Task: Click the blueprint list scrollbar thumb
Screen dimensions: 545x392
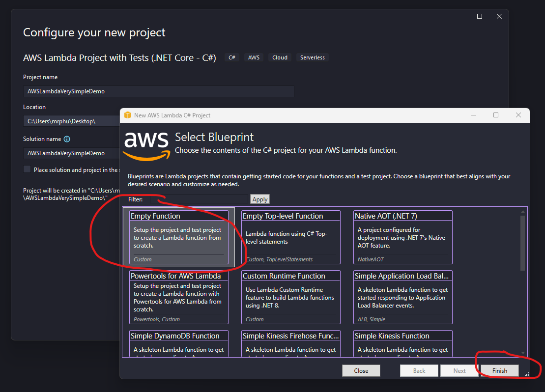Action: point(523,243)
